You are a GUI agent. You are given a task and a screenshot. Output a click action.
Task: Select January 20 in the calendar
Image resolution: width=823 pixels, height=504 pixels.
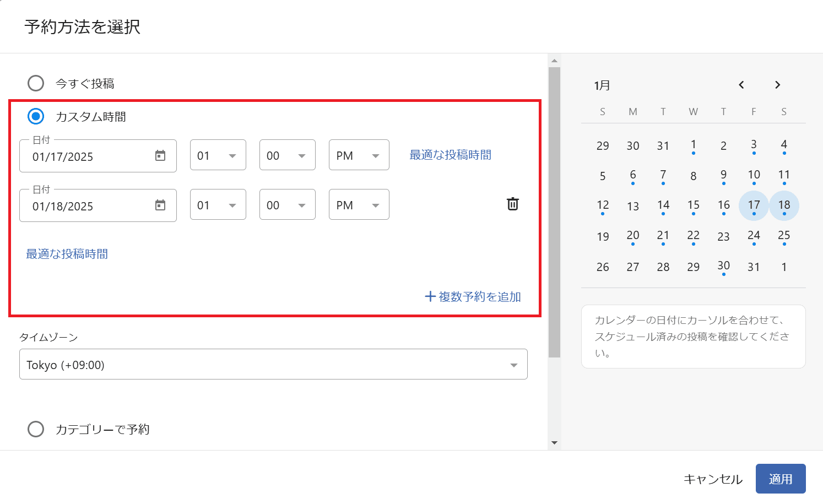coord(633,236)
